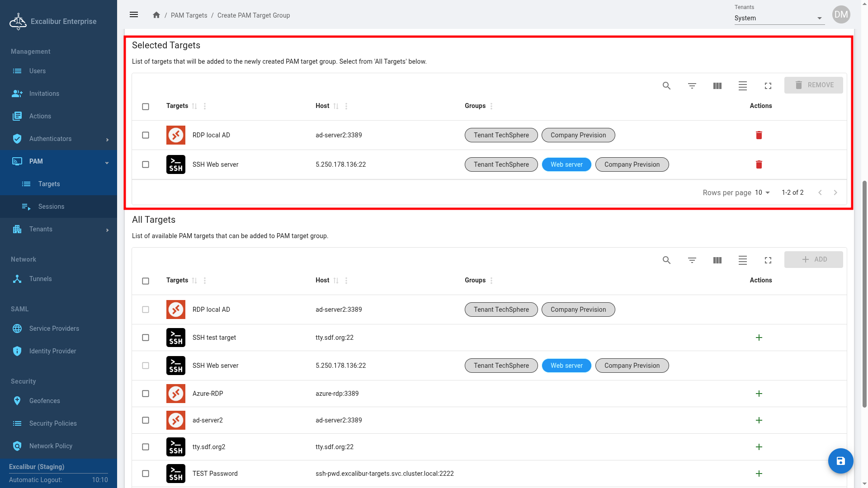
Task: Open filter in All Targets table
Action: [x=692, y=260]
